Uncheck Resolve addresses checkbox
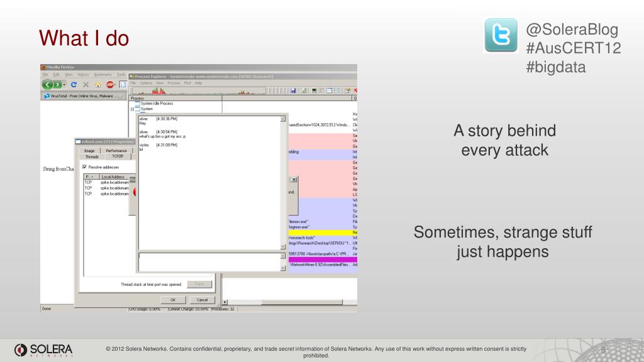Image resolution: width=644 pixels, height=362 pixels. [85, 167]
